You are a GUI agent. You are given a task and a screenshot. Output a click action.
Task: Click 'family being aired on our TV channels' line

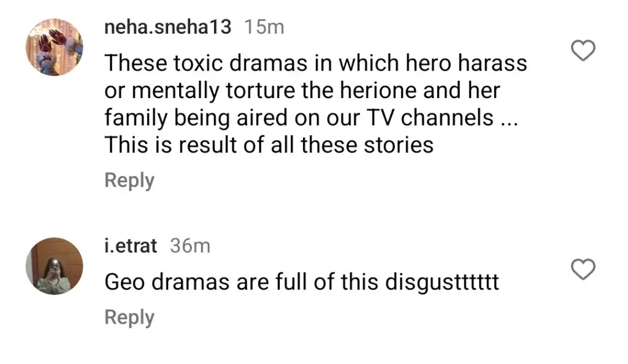[x=311, y=118]
